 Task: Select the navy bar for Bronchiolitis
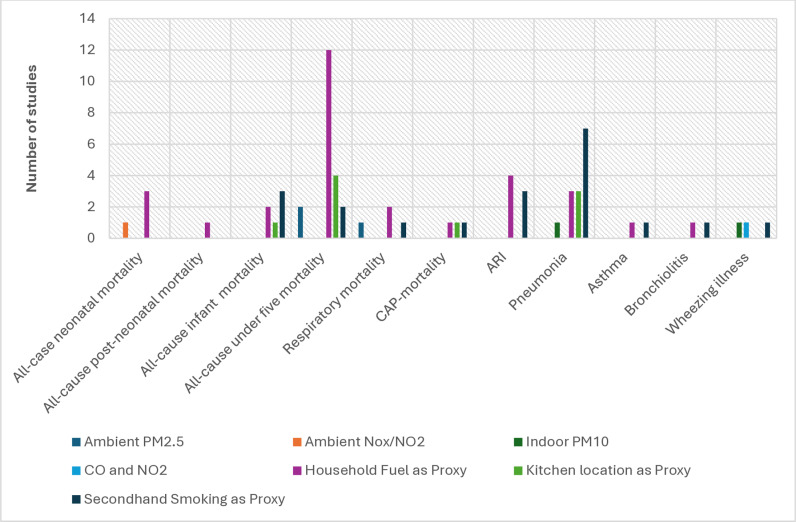coord(707,230)
